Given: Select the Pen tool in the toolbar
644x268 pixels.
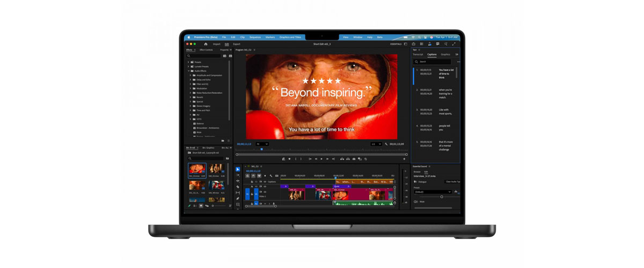Looking at the screenshot, I should (x=238, y=198).
